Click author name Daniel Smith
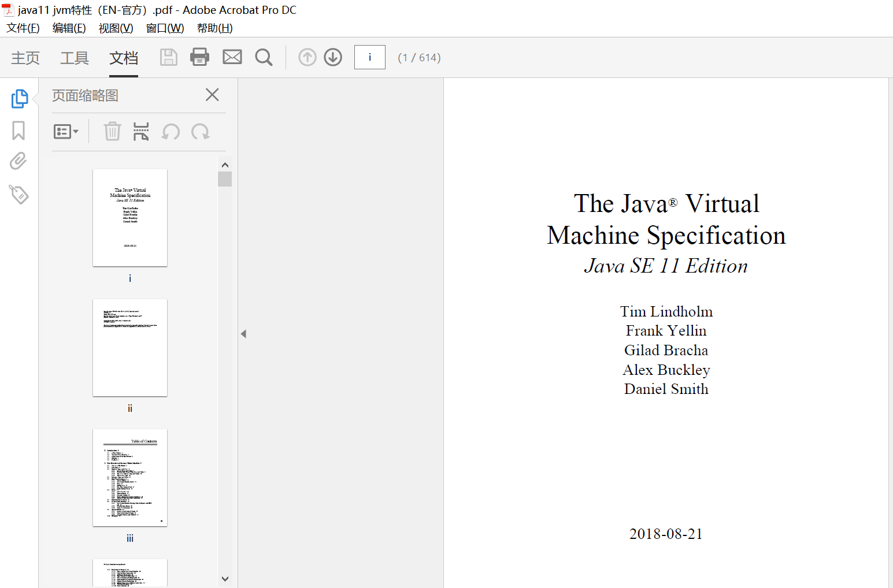This screenshot has height=588, width=893. click(666, 389)
